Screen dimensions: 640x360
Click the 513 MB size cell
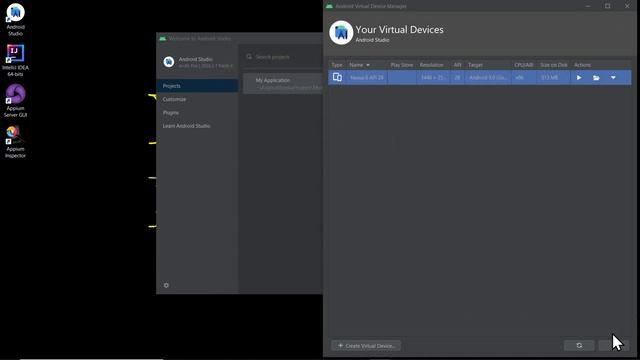(x=549, y=78)
